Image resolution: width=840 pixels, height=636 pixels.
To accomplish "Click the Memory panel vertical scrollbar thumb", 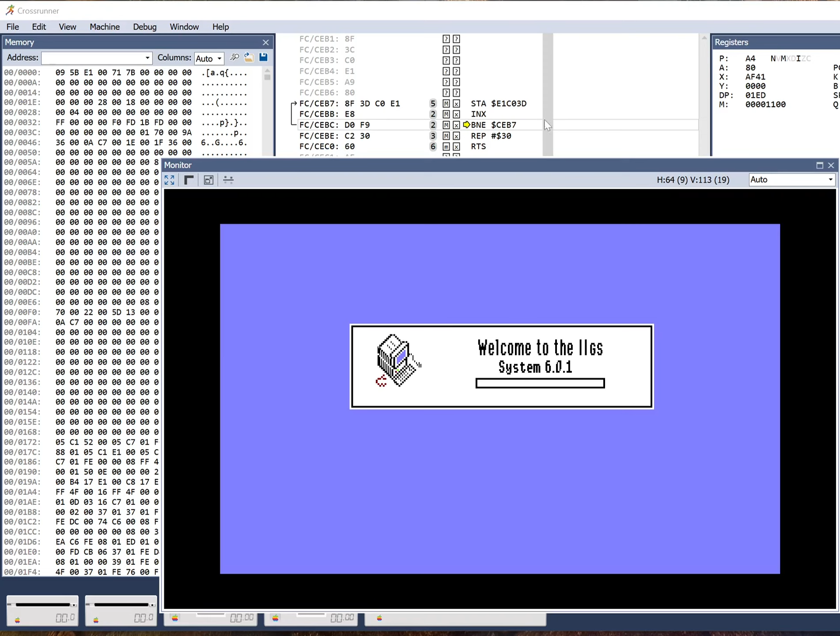I will [267, 77].
